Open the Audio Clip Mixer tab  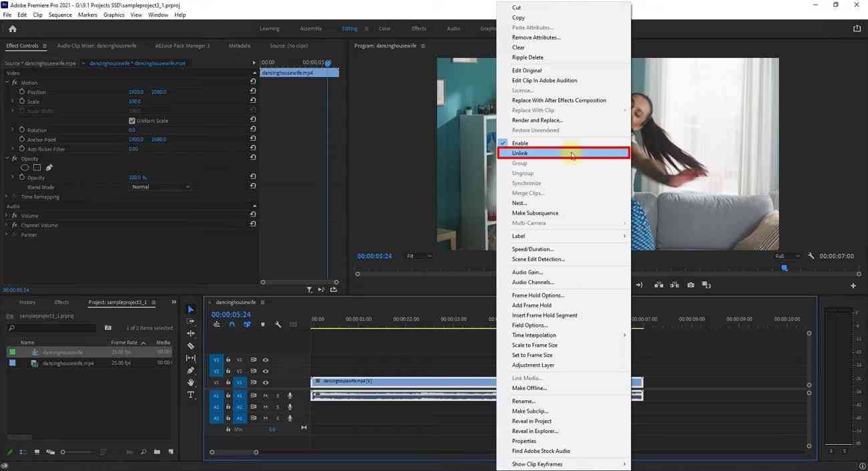(97, 45)
